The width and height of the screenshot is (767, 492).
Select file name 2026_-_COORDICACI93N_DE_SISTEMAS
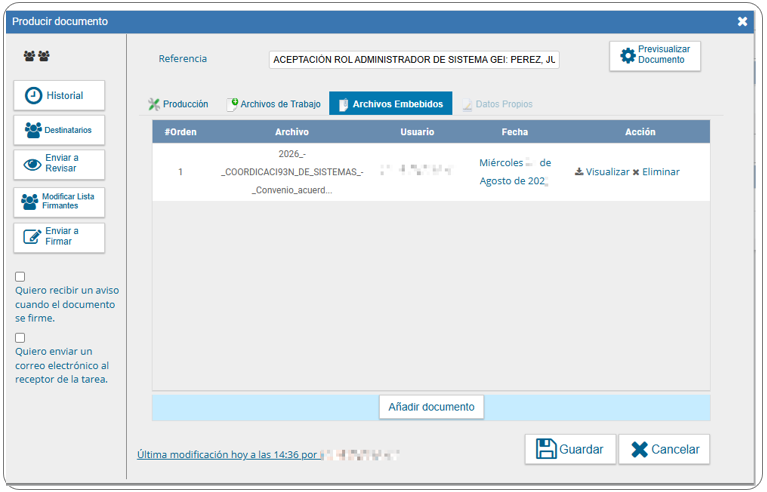click(x=292, y=172)
